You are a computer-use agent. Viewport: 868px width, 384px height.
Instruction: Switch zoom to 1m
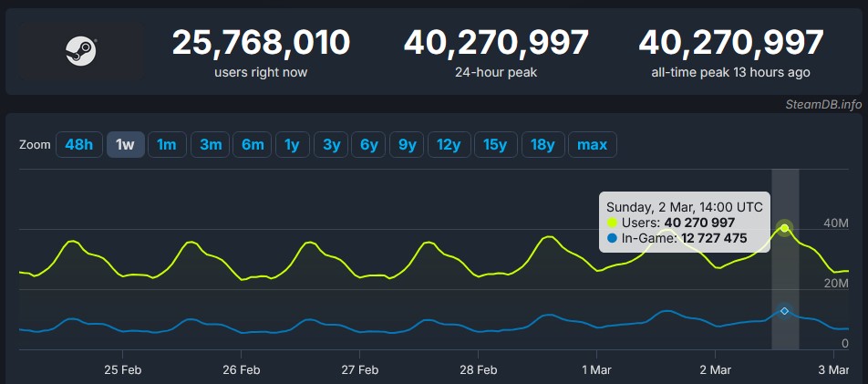click(x=167, y=145)
